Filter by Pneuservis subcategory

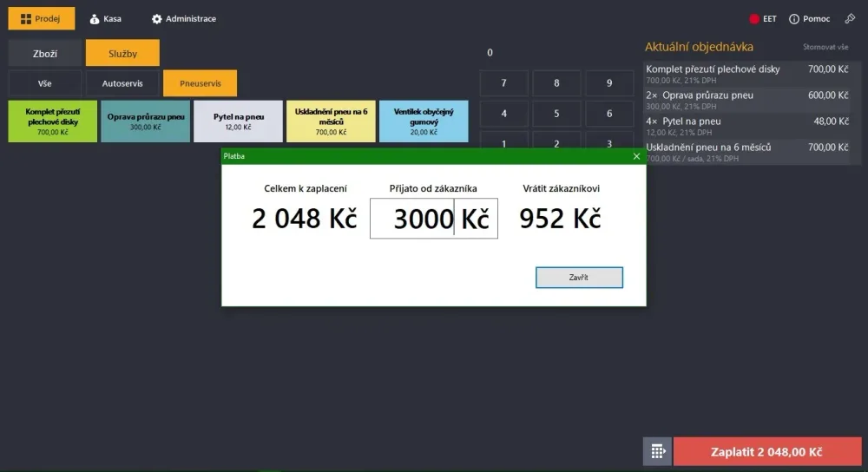pos(200,83)
